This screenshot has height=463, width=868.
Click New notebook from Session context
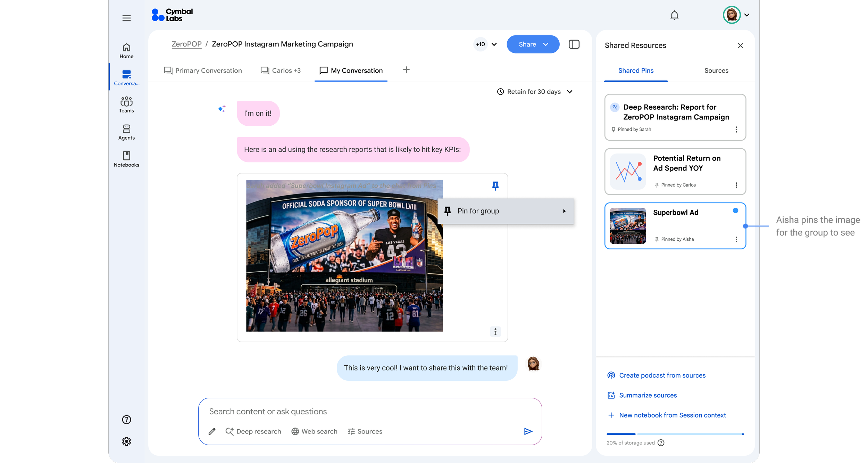point(667,415)
